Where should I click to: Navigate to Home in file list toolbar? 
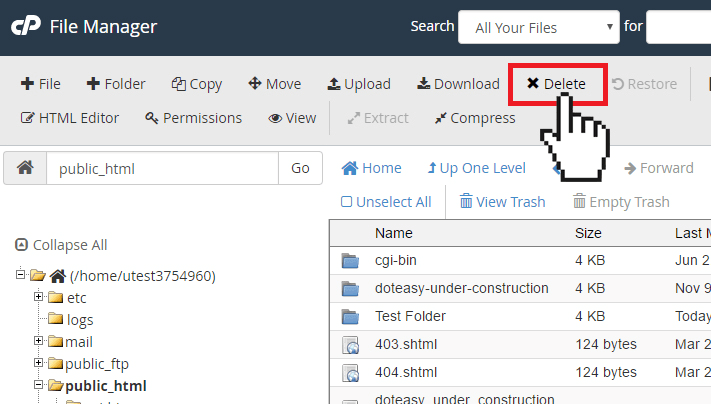pyautogui.click(x=371, y=168)
